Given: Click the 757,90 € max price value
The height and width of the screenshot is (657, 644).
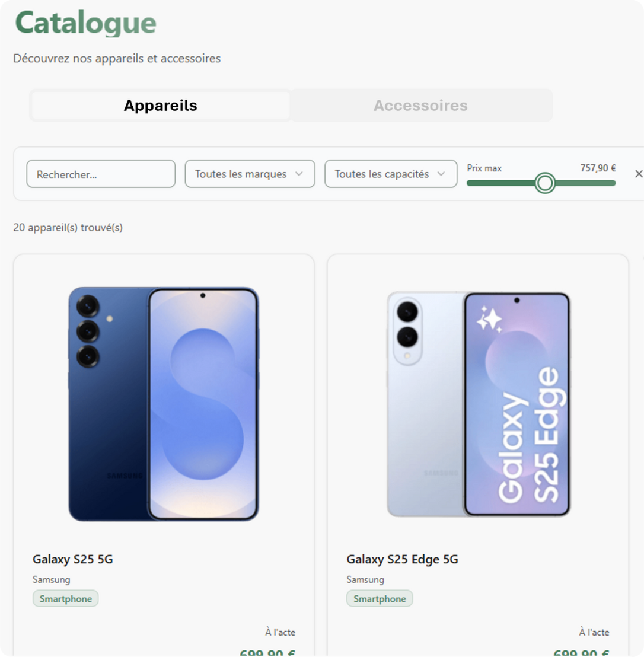Looking at the screenshot, I should (x=598, y=168).
